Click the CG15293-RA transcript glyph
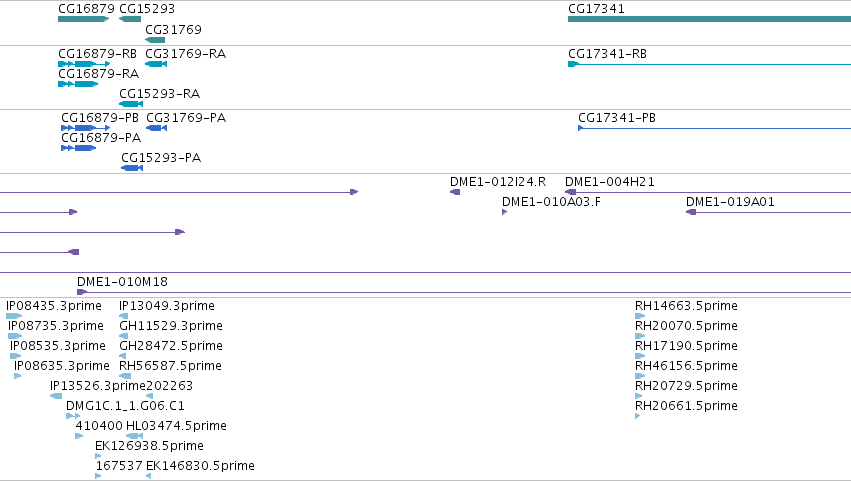 coord(131,104)
